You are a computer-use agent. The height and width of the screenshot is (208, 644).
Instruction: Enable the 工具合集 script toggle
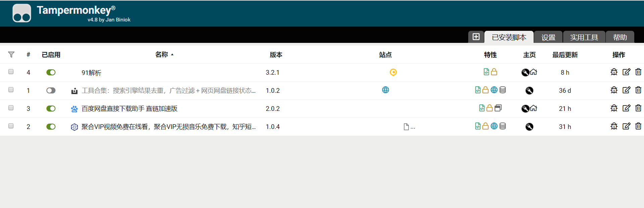coord(51,90)
